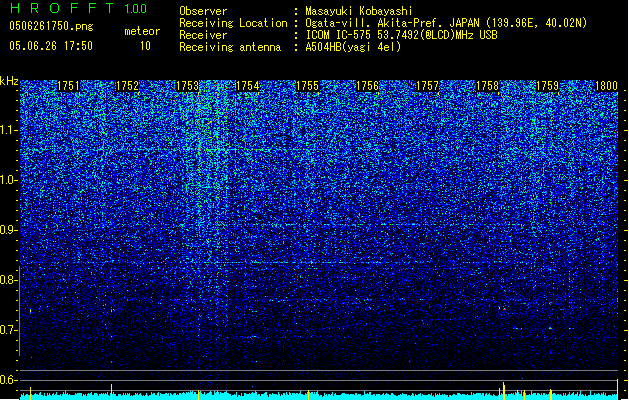The image size is (629, 400).
Task: Click the 1800 time marker
Action: coord(606,86)
